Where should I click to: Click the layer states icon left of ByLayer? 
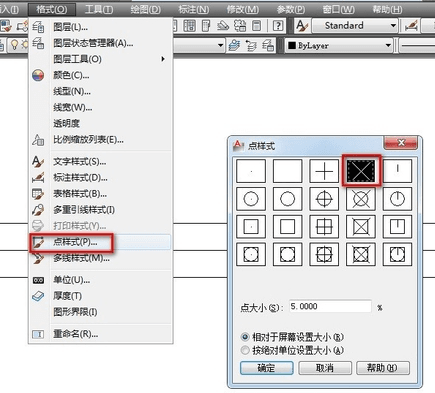[268, 46]
